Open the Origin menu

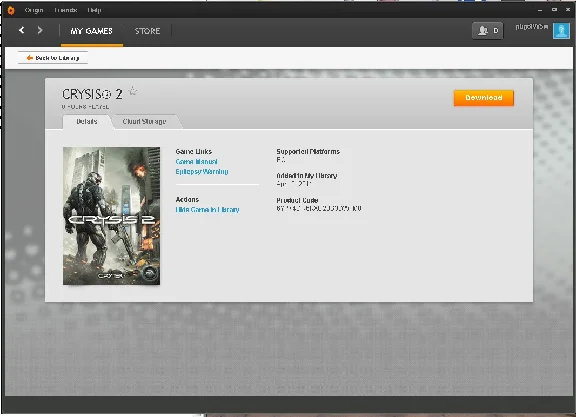[34, 10]
